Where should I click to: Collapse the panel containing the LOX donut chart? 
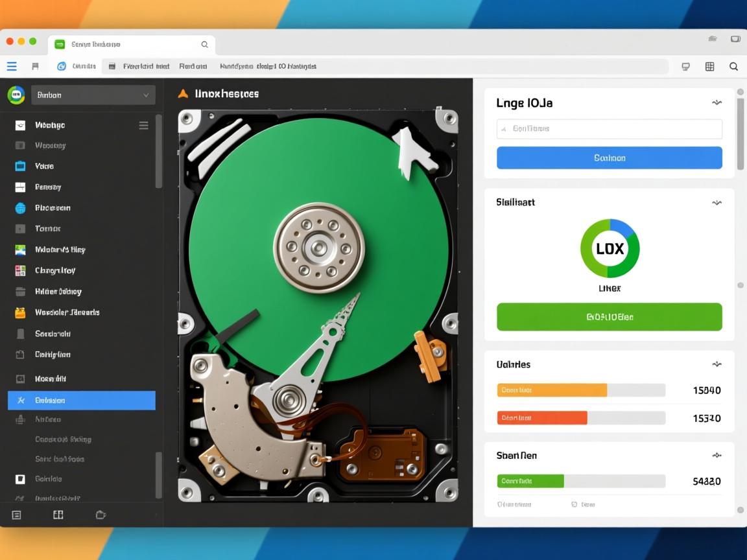pos(717,202)
